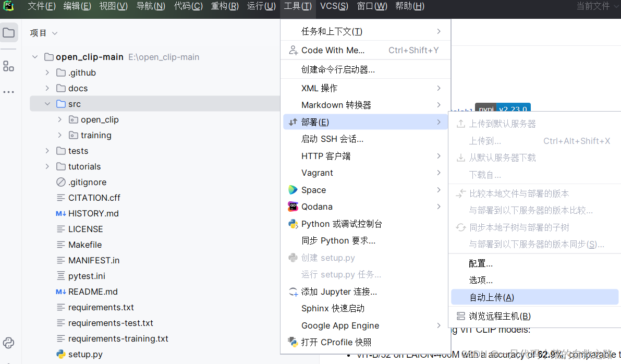Select requirements-training.txt file
The image size is (621, 364).
pyautogui.click(x=118, y=338)
